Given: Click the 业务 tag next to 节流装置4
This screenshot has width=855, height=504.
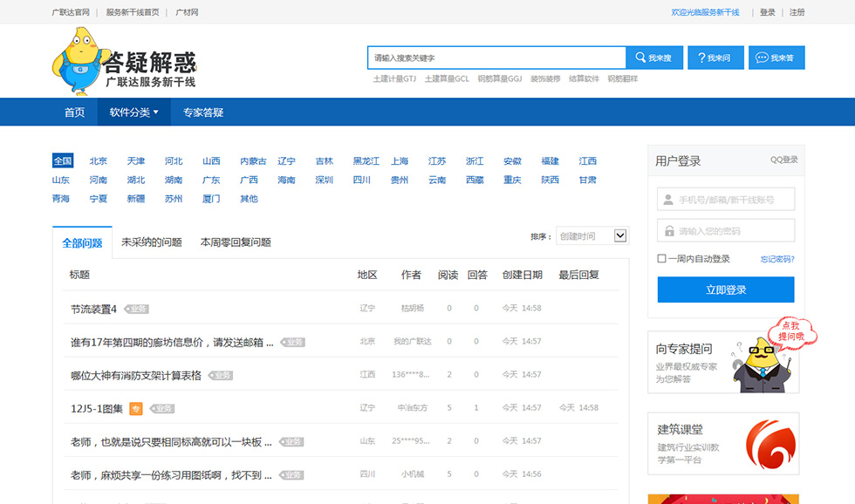Looking at the screenshot, I should point(137,309).
